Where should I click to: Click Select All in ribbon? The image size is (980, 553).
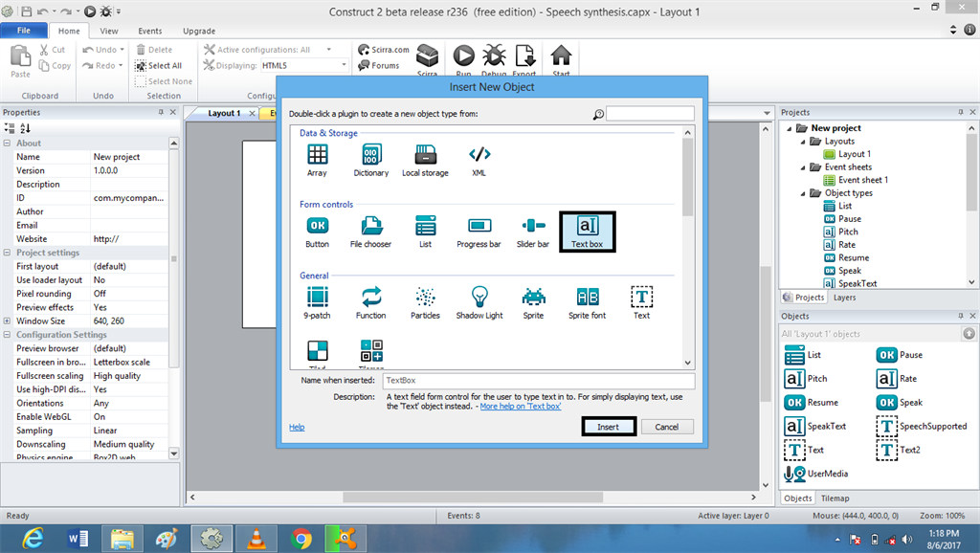pyautogui.click(x=159, y=65)
